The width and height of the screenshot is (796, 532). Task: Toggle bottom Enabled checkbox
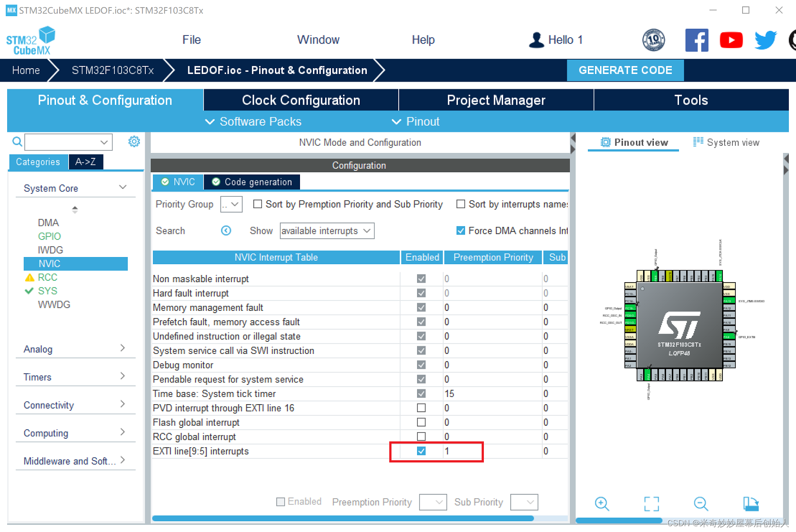point(281,501)
